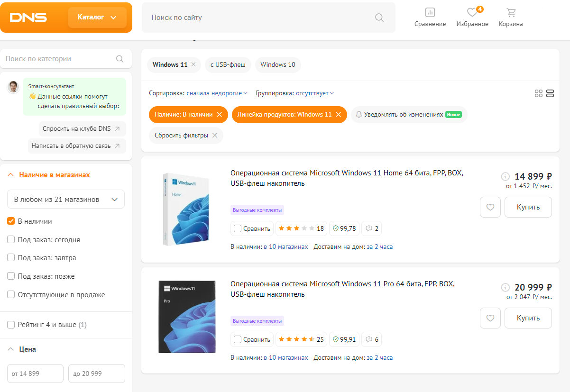This screenshot has height=392, width=570.
Task: Collapse the Наличие в магазинах section
Action: coord(49,175)
